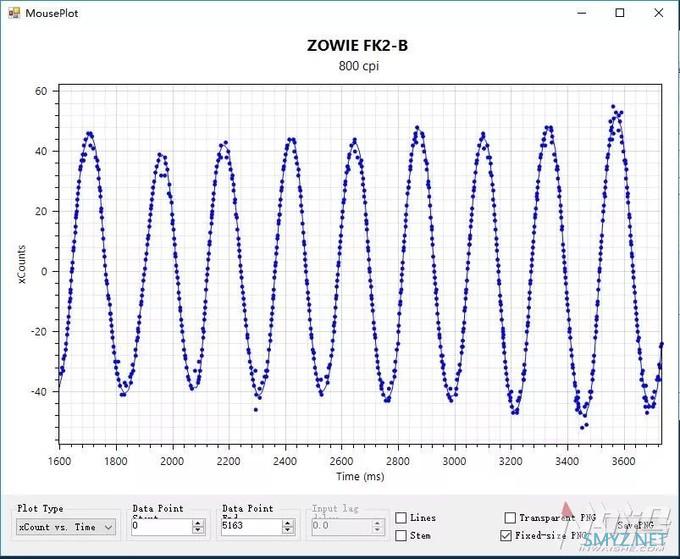
Task: Enable the Stem checkbox
Action: pyautogui.click(x=401, y=536)
